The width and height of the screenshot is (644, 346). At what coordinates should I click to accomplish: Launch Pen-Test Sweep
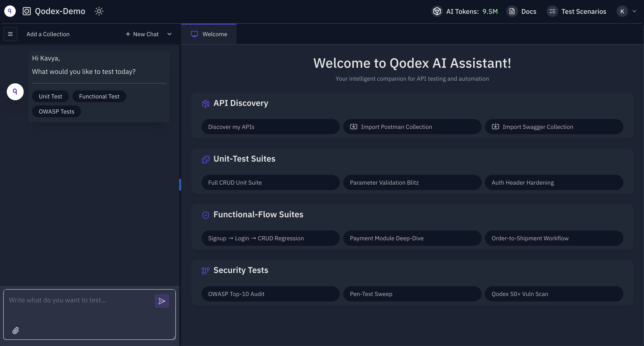click(x=412, y=294)
